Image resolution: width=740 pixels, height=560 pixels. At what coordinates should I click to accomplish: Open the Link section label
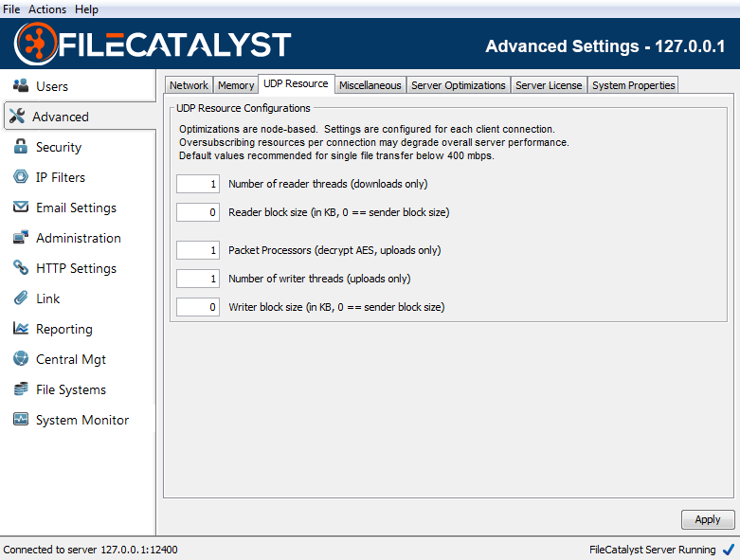coord(47,298)
